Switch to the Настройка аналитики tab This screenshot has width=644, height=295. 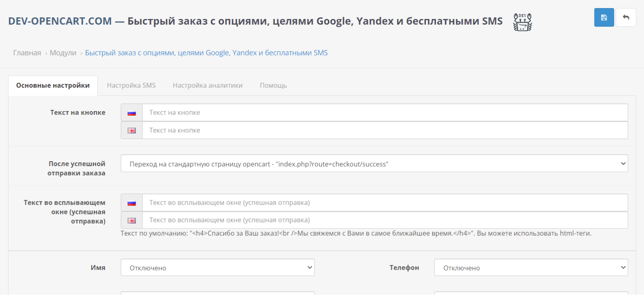coord(208,85)
